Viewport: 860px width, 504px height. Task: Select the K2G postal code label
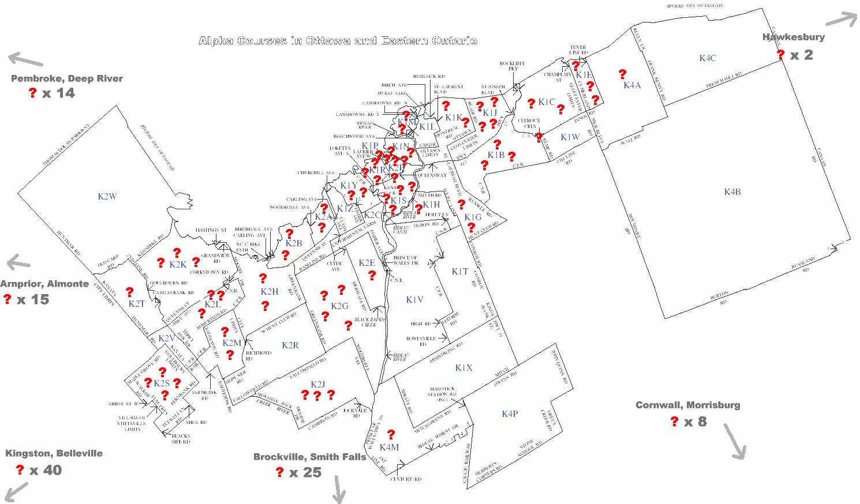pyautogui.click(x=340, y=306)
